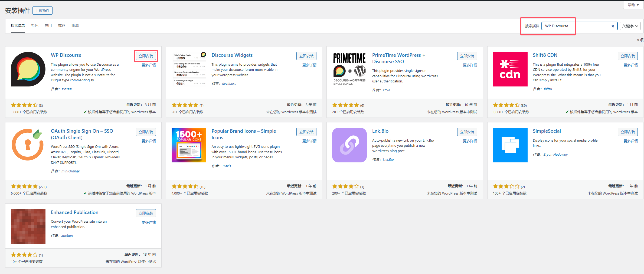
Task: Visit author shift8's profile link
Action: (548, 89)
